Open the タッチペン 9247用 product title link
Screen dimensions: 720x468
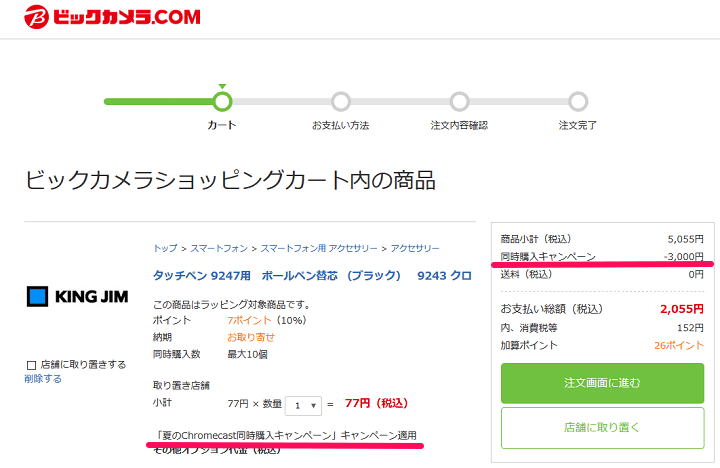(312, 276)
